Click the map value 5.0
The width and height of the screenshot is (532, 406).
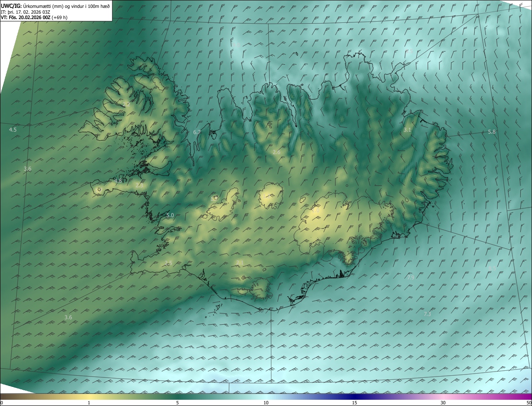(170, 215)
